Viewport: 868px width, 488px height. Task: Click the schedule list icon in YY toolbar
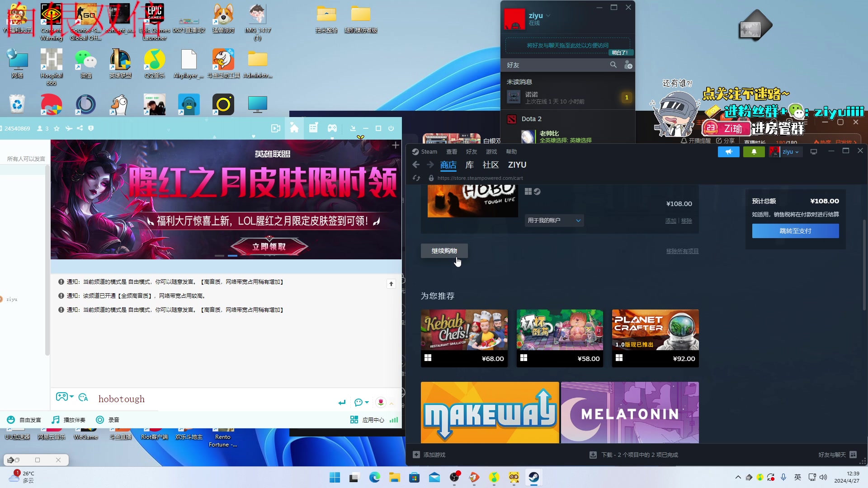point(313,128)
